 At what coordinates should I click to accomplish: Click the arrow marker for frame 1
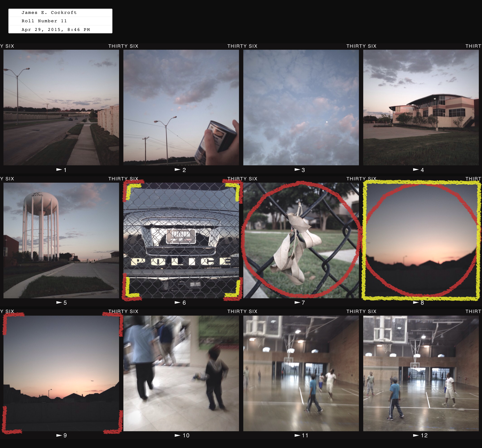(59, 170)
